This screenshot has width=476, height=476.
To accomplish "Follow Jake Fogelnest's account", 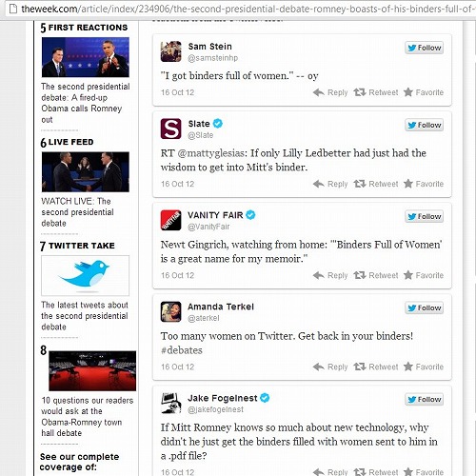I will (x=424, y=399).
